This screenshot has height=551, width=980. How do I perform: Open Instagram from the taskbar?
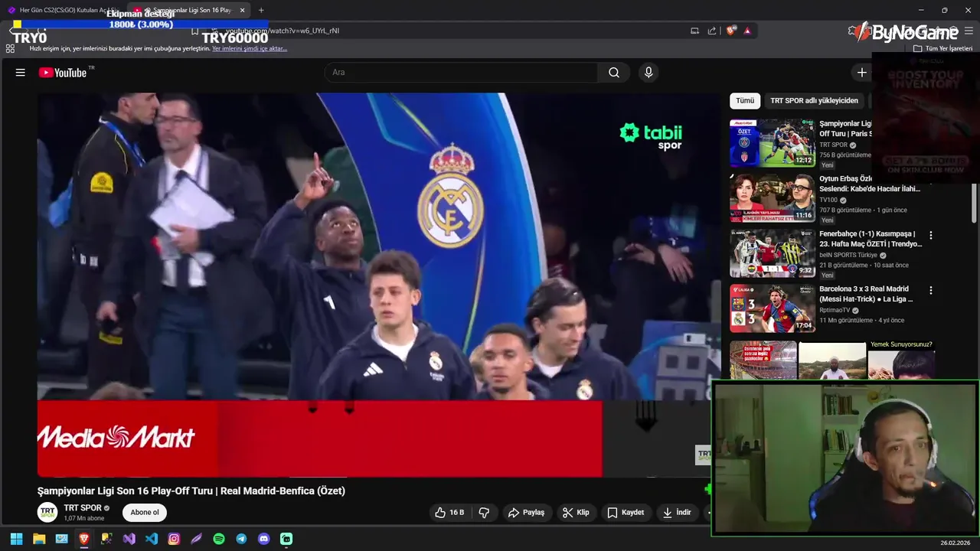pyautogui.click(x=174, y=539)
